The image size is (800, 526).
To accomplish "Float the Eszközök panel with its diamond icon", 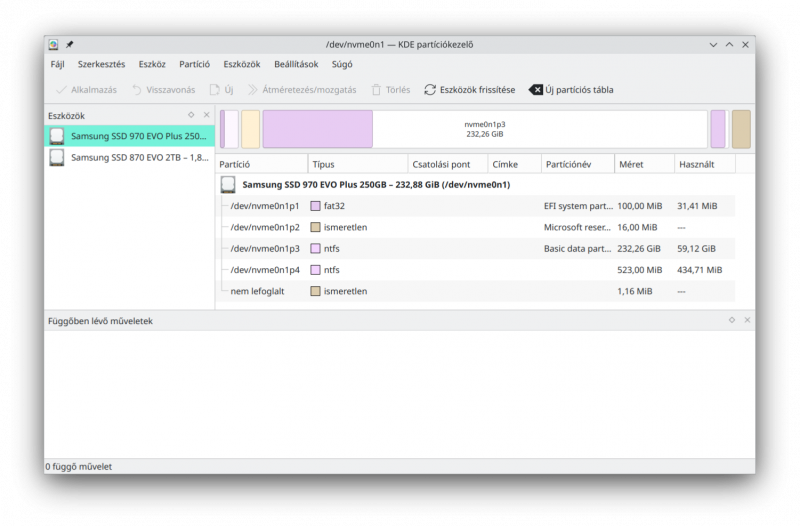I will pos(191,115).
